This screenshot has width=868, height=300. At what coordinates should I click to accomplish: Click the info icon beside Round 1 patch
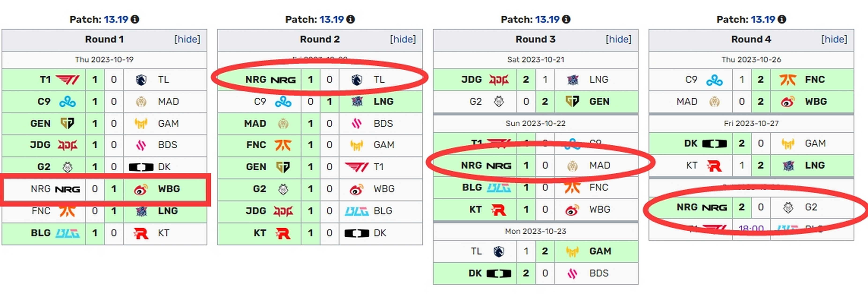pyautogui.click(x=135, y=19)
